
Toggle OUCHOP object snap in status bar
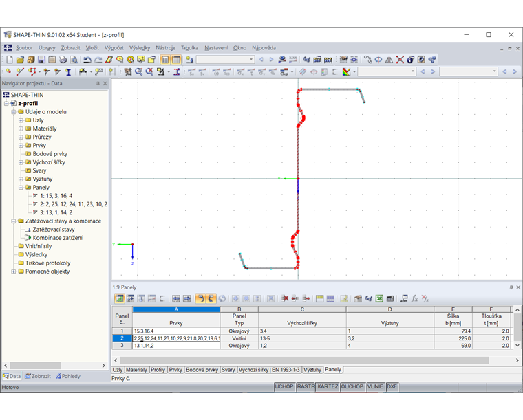point(352,386)
